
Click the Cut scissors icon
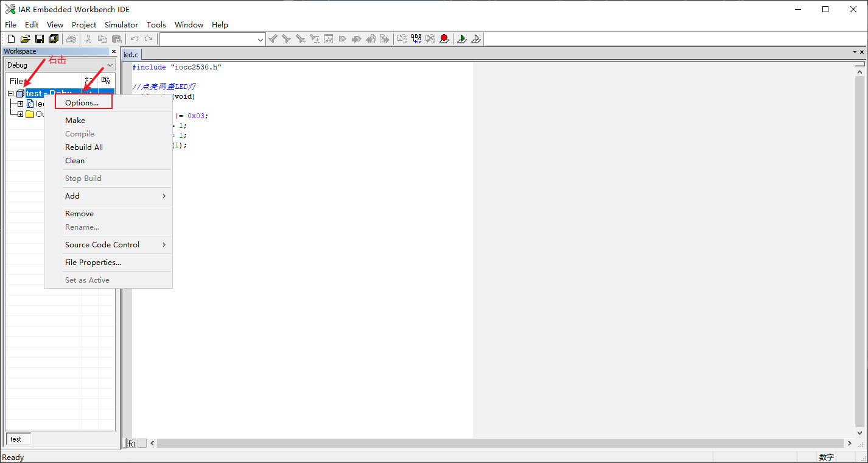[x=89, y=39]
